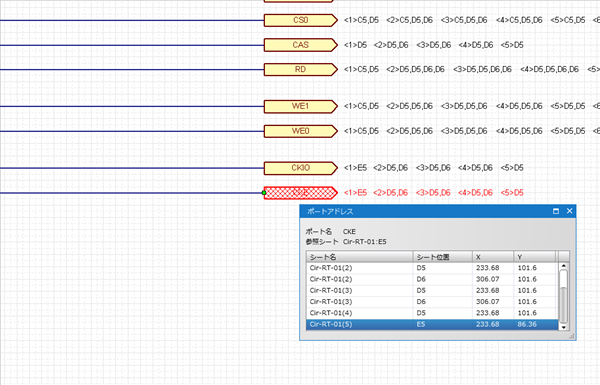The width and height of the screenshot is (600, 385).
Task: Click the <4>D5,D5,D6,D6 reference beside RD
Action: 549,70
